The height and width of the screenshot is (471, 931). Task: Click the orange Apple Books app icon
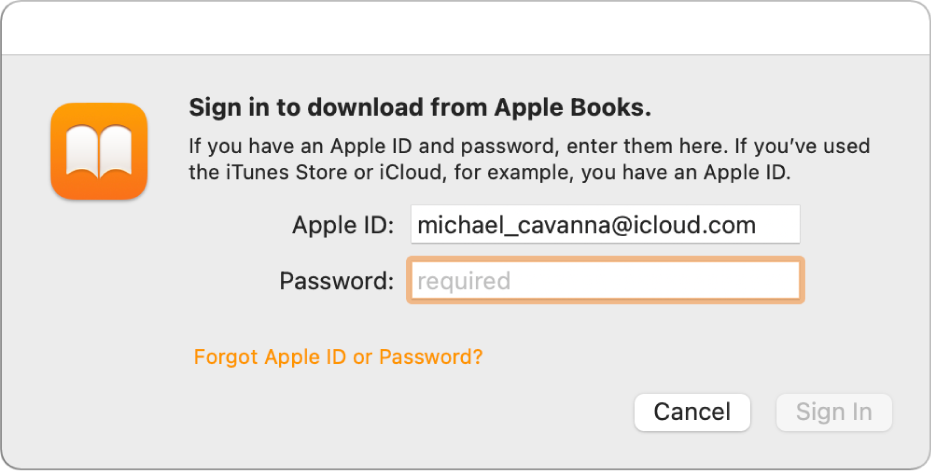coord(99,150)
